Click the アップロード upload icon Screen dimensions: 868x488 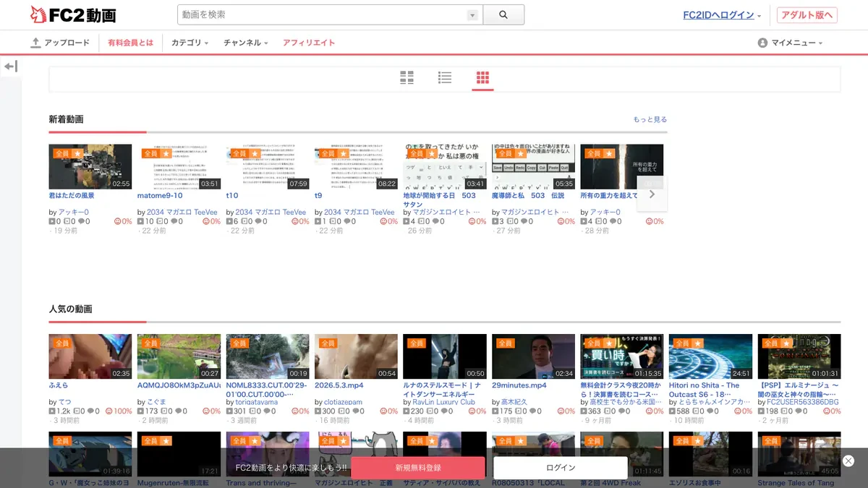(36, 43)
